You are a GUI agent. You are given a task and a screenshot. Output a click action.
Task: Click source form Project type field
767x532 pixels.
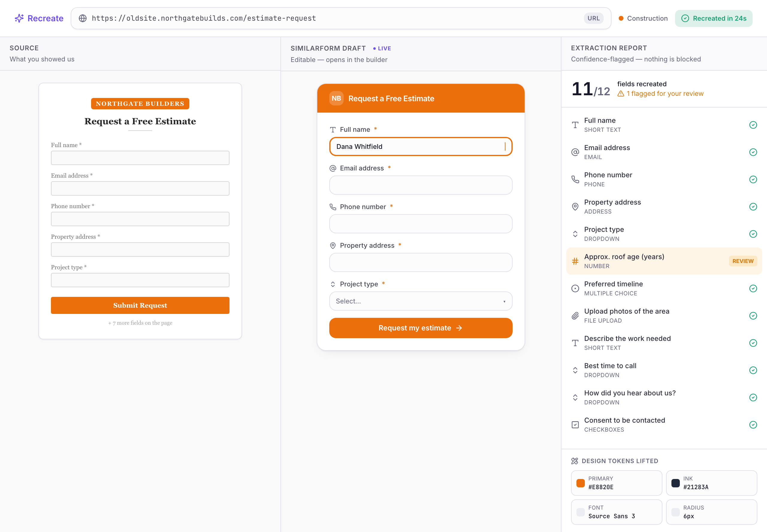pyautogui.click(x=140, y=280)
